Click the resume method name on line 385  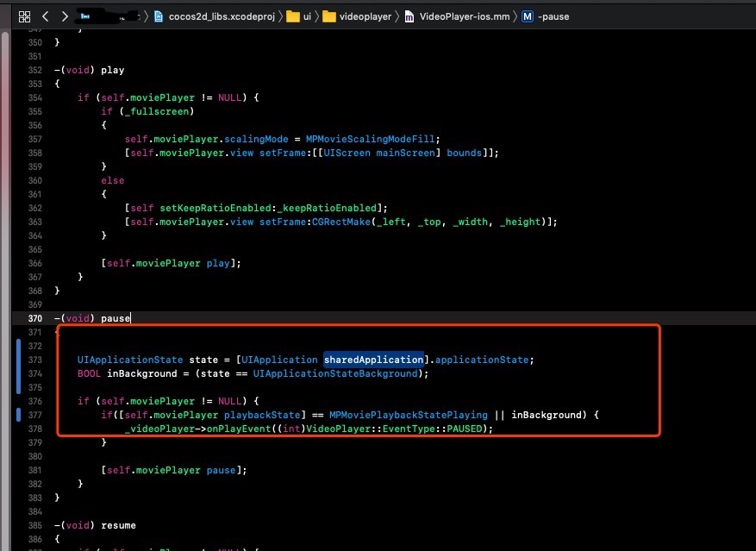(x=118, y=525)
